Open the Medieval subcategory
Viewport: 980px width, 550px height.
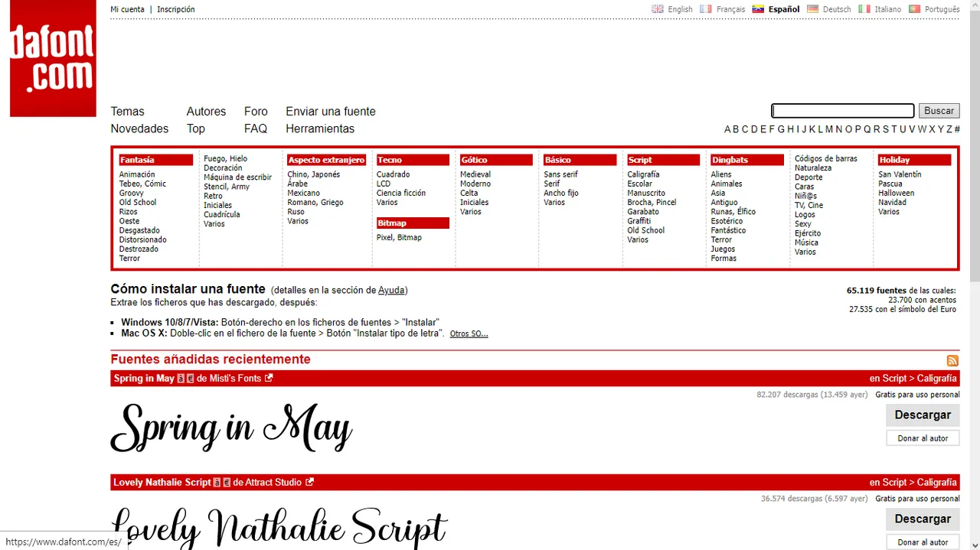point(475,174)
